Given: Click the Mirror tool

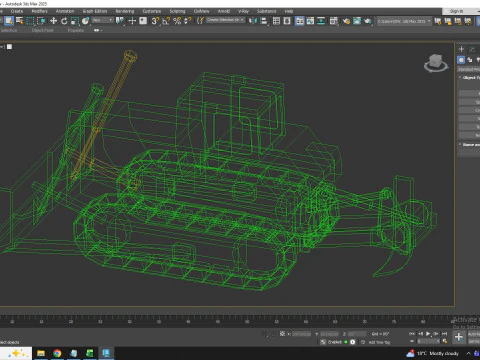Looking at the screenshot, I should (253, 21).
